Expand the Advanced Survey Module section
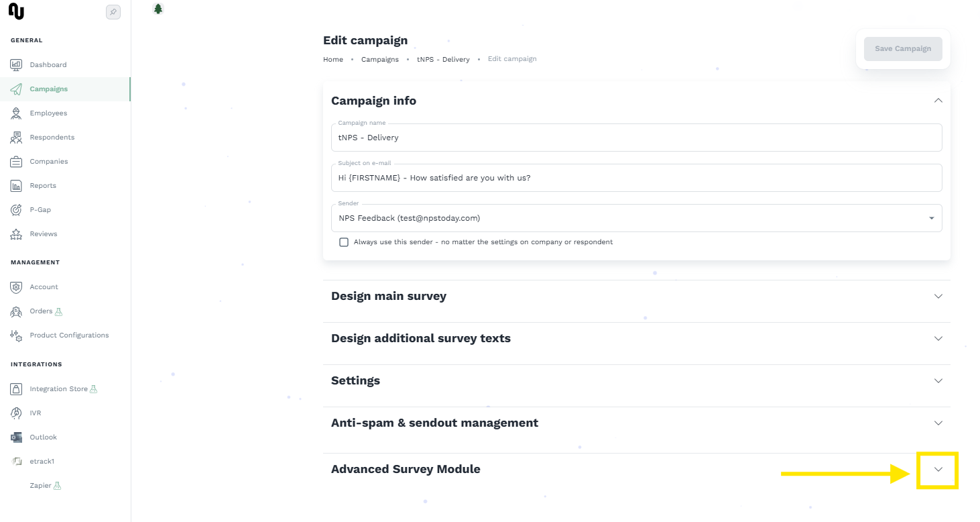Image resolution: width=980 pixels, height=522 pixels. click(938, 470)
